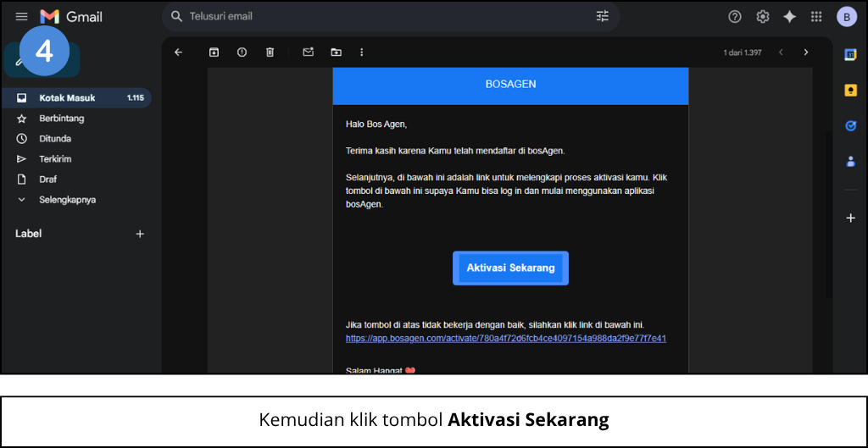Screen dimensions: 868x448
Task: Open Google Keep side panel icon
Action: [x=850, y=90]
